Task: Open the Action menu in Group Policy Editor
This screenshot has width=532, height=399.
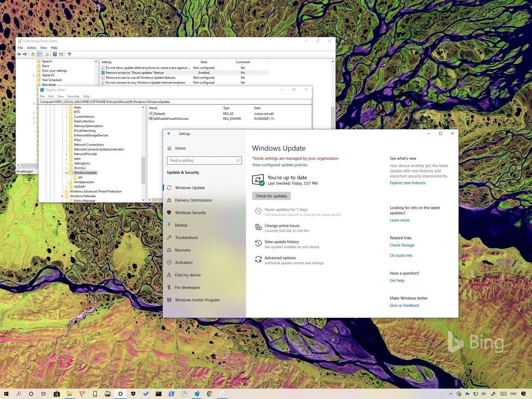Action: [x=32, y=47]
